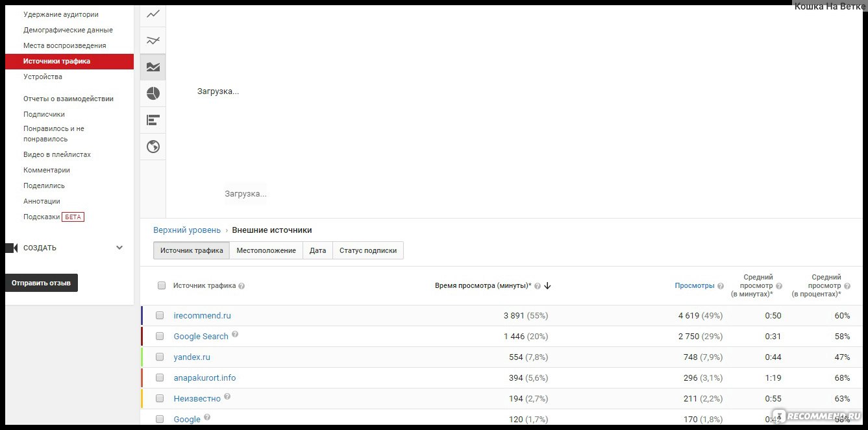The image size is (868, 430).
Task: Click the views value 4 619 (49%)
Action: tap(701, 316)
